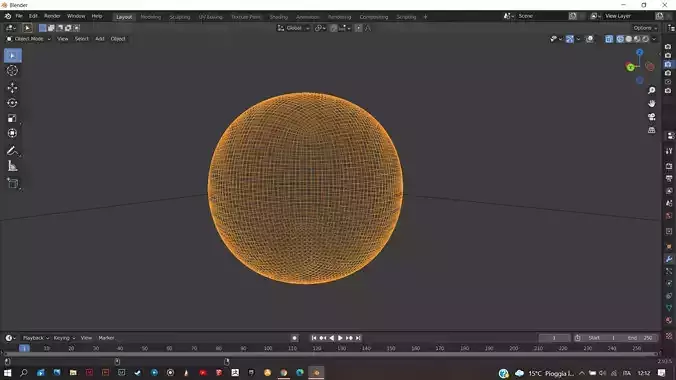Select rendered viewport shading
Image resolution: width=676 pixels, height=380 pixels.
pyautogui.click(x=645, y=39)
